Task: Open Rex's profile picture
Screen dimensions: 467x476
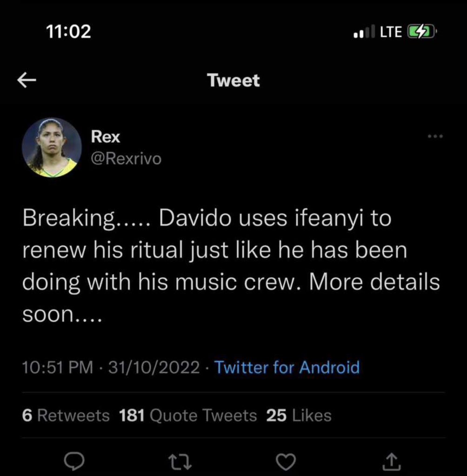Action: (x=52, y=147)
